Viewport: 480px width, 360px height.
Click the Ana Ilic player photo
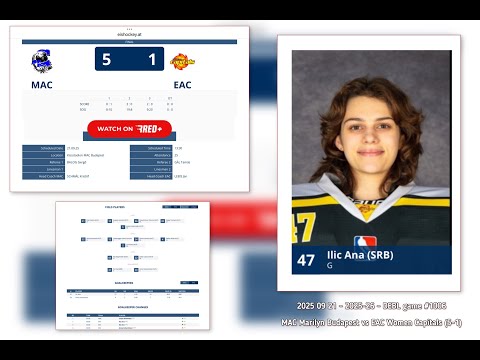[372, 148]
